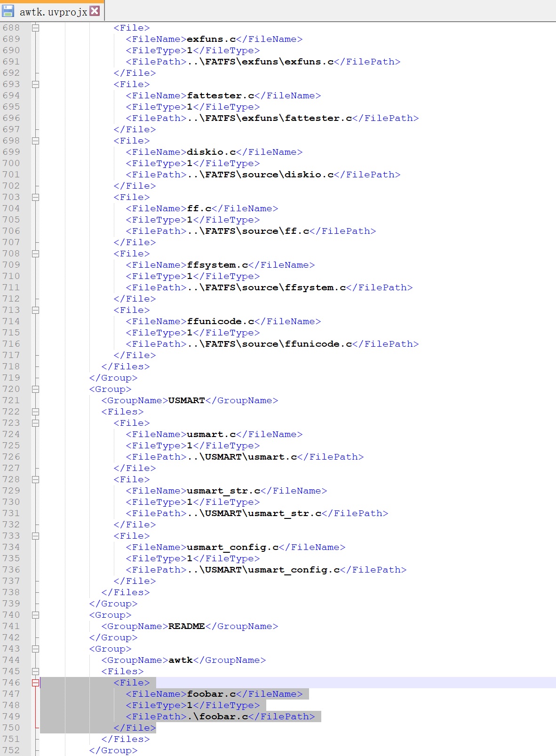Collapse the fold marker on line 693

[35, 84]
